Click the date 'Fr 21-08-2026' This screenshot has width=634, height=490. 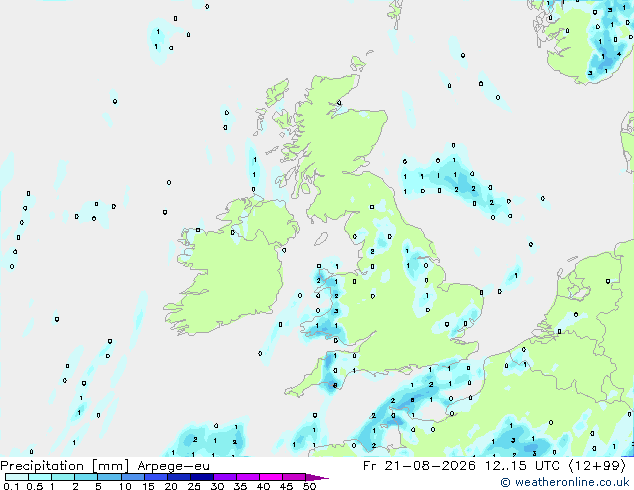click(x=419, y=466)
